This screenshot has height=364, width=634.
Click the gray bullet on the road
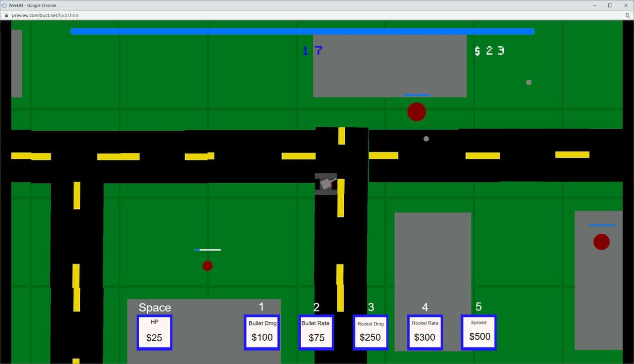[x=426, y=139]
